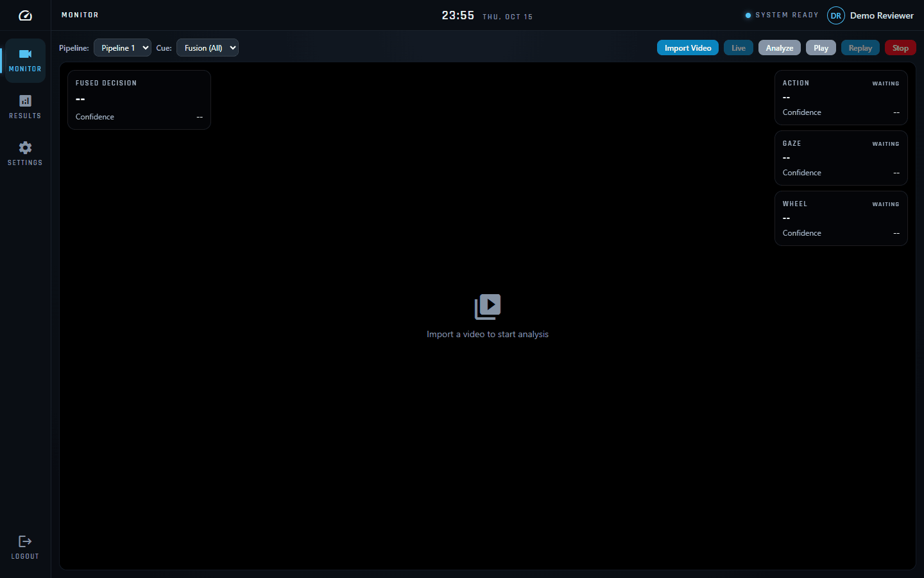Image resolution: width=924 pixels, height=578 pixels.
Task: Click the speedometer app logo
Action: (25, 15)
